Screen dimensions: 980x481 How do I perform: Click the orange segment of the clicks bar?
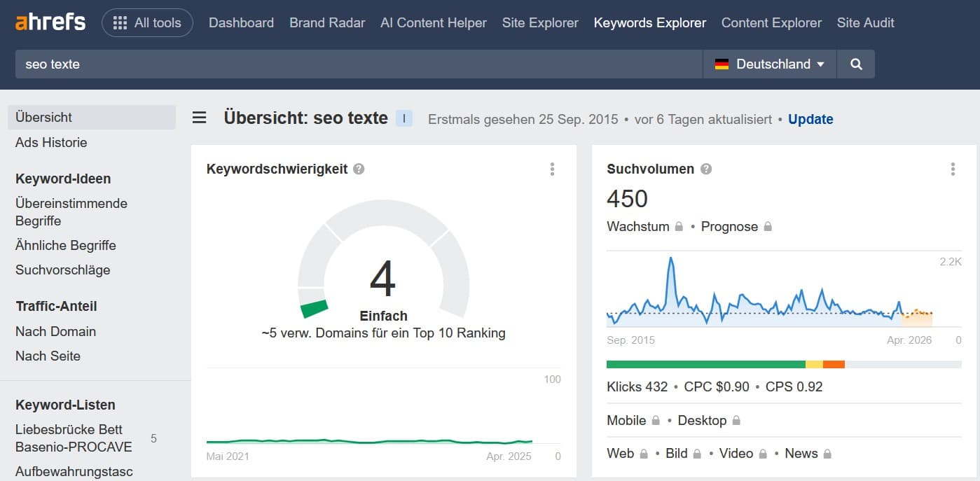click(x=834, y=364)
